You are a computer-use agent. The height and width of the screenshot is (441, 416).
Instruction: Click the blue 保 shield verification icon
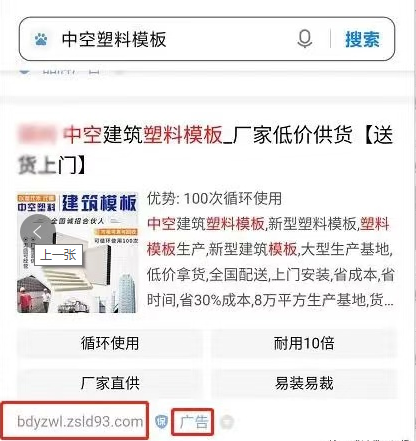pyautogui.click(x=161, y=422)
